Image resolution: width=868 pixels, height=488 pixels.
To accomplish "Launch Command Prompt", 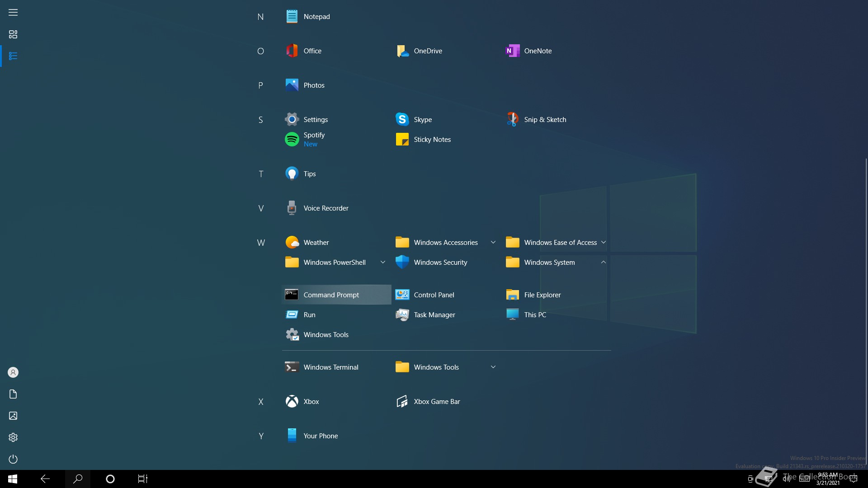I will tap(336, 295).
